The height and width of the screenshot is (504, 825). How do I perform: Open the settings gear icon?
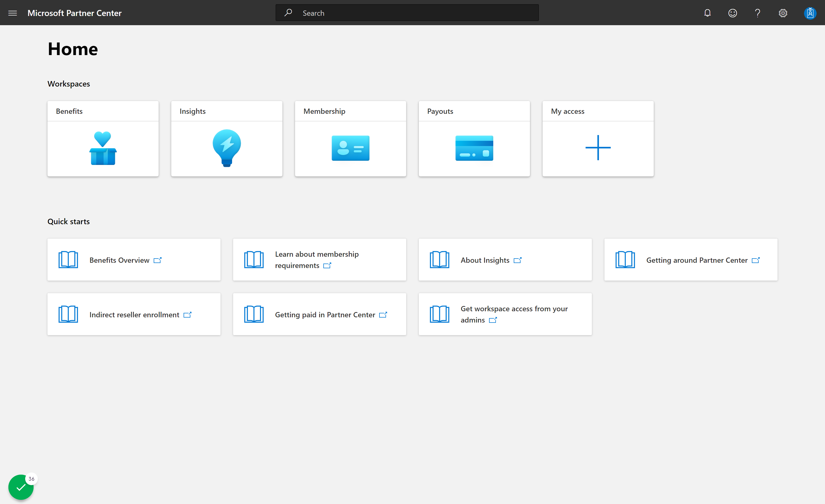[x=783, y=13]
